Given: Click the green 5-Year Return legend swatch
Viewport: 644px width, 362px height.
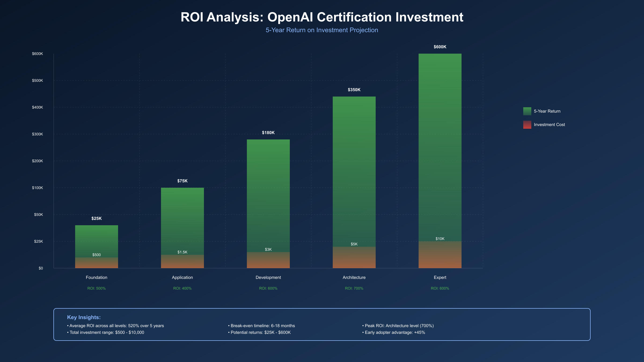Looking at the screenshot, I should click(527, 111).
